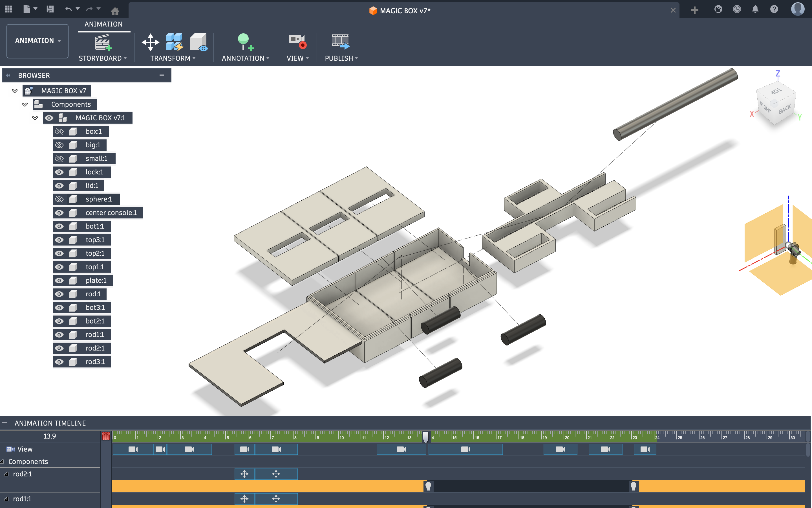This screenshot has height=508, width=812.
Task: Toggle visibility of center console:1
Action: [x=59, y=213]
